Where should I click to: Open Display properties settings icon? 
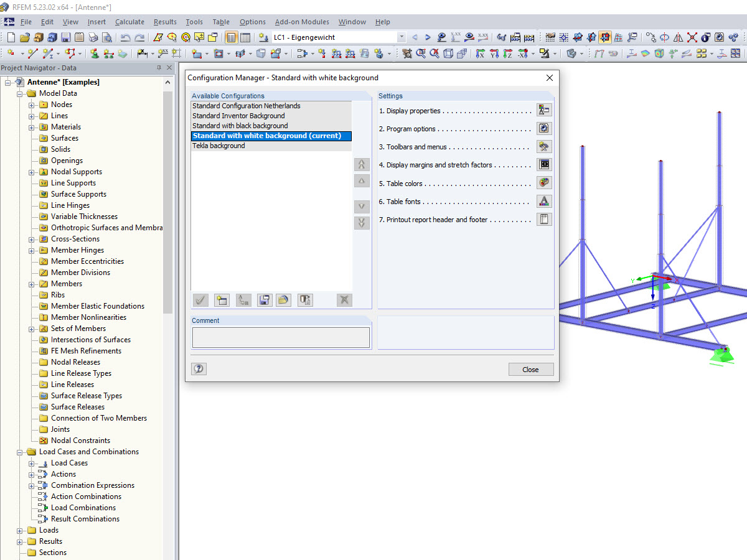tap(544, 111)
